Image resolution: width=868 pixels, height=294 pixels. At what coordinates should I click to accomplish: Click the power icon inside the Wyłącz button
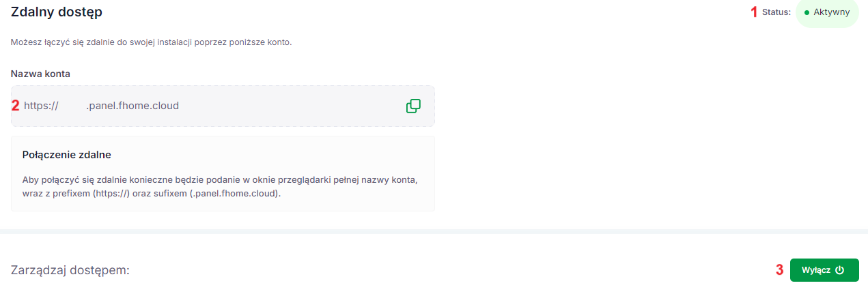coord(840,270)
